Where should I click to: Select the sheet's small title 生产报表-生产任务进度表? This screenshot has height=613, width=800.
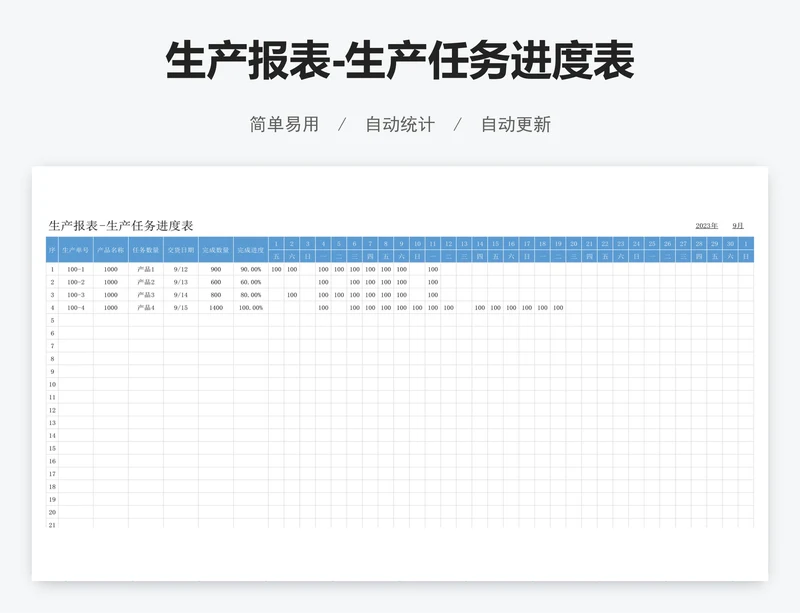[x=121, y=226]
